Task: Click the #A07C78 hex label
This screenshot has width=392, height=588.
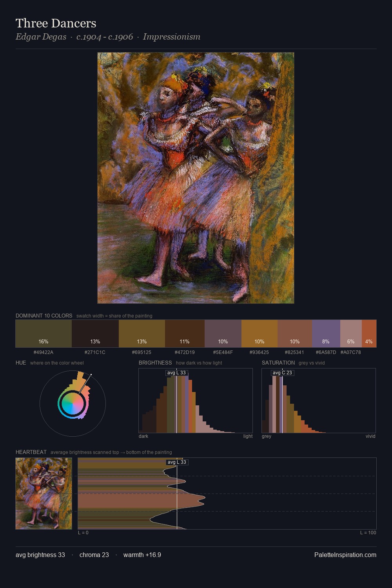Action: [351, 352]
